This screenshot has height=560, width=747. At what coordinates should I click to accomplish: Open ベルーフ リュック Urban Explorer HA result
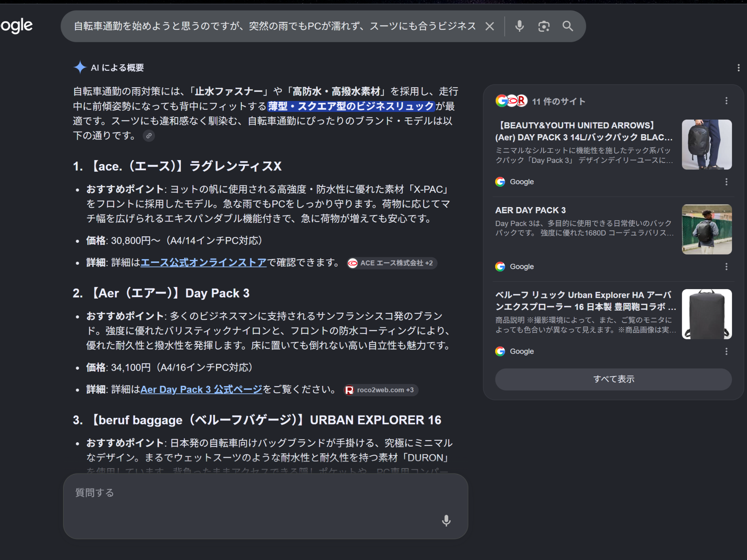click(x=585, y=301)
